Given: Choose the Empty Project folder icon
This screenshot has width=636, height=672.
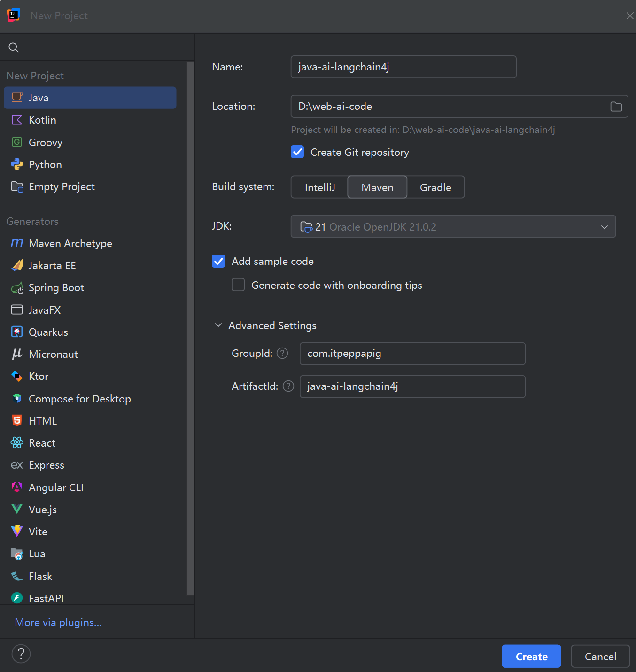Looking at the screenshot, I should (17, 186).
